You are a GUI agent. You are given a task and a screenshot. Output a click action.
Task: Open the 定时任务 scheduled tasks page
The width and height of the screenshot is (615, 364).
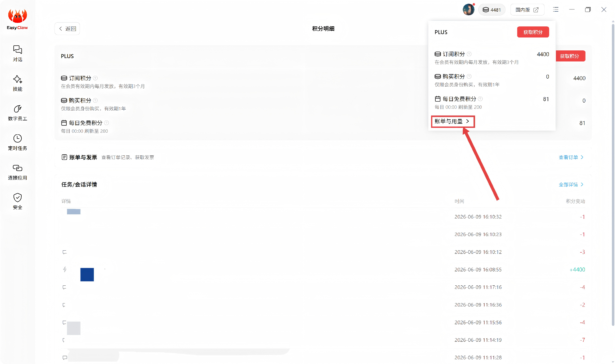17,143
